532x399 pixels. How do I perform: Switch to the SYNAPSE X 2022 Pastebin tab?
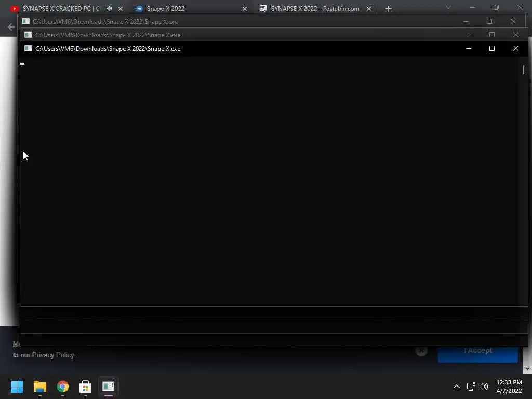click(315, 8)
